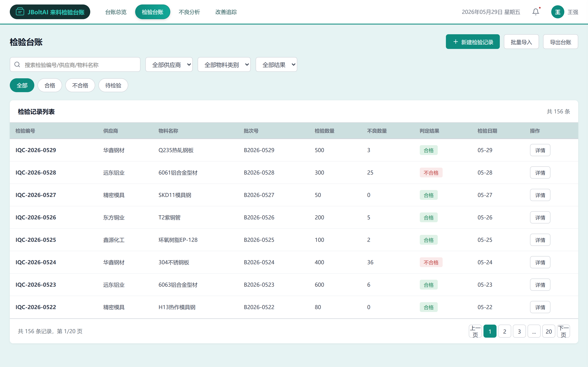Screen dimensions: 588x367
Task: Click the notification bell icon
Action: pos(536,12)
